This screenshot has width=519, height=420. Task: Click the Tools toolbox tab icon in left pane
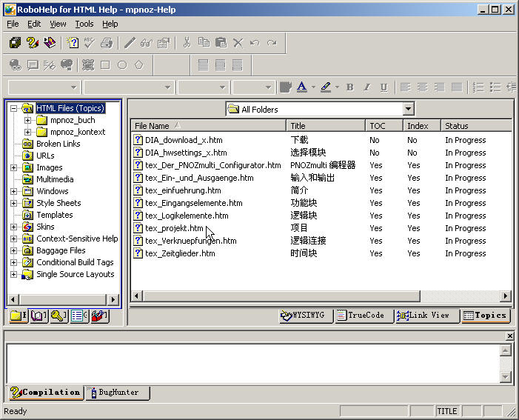(99, 316)
